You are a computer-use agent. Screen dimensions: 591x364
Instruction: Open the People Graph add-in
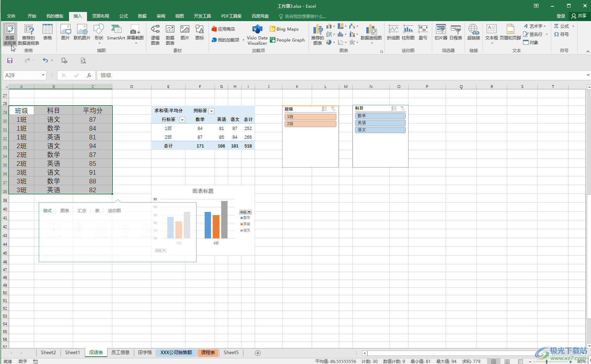(287, 40)
